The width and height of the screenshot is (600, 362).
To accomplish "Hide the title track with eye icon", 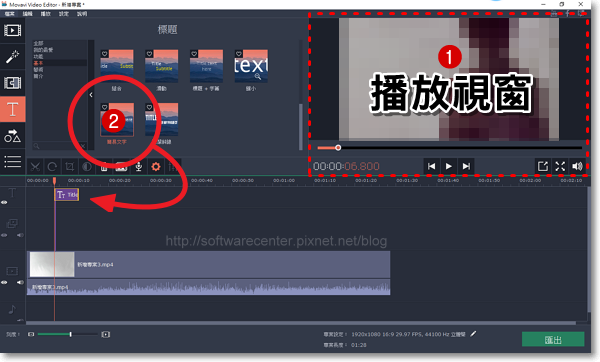I will point(4,202).
